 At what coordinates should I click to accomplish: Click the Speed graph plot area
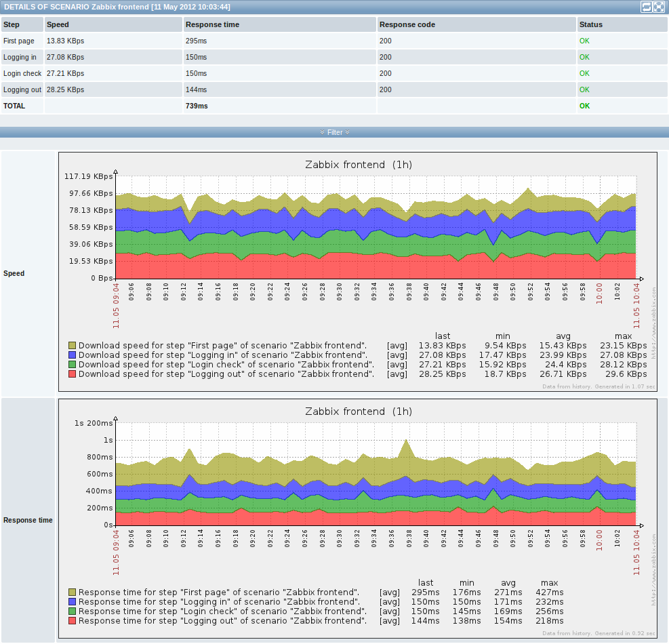click(x=376, y=227)
